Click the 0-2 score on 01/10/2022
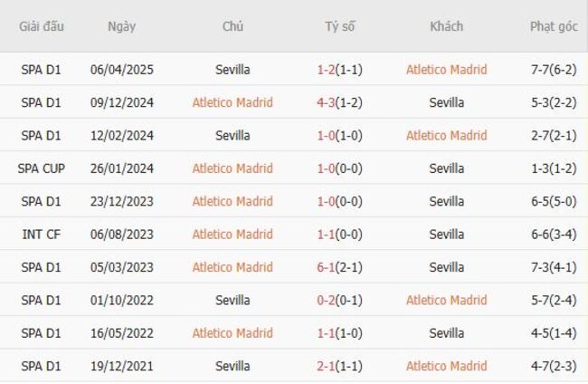Screen dimensions: 588x384 tap(327, 300)
